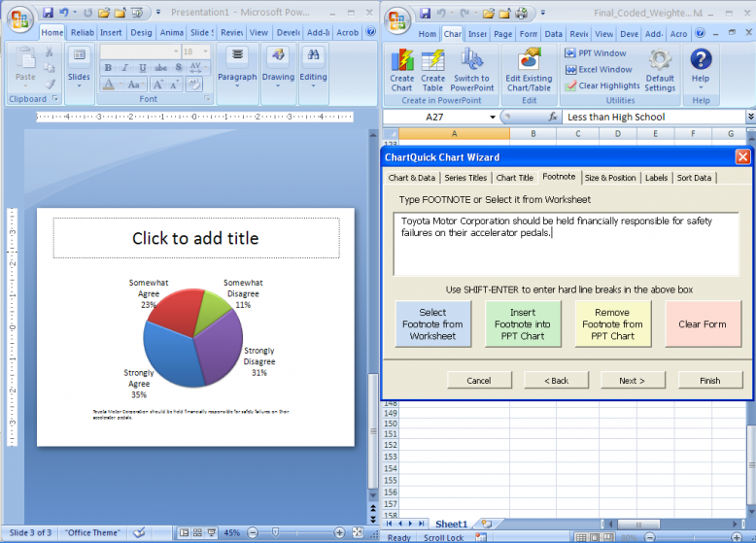Switch to Size & Position wizard tab

610,178
